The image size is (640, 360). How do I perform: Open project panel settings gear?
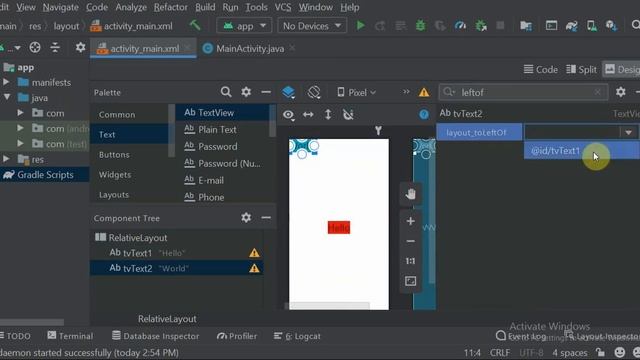[80, 47]
